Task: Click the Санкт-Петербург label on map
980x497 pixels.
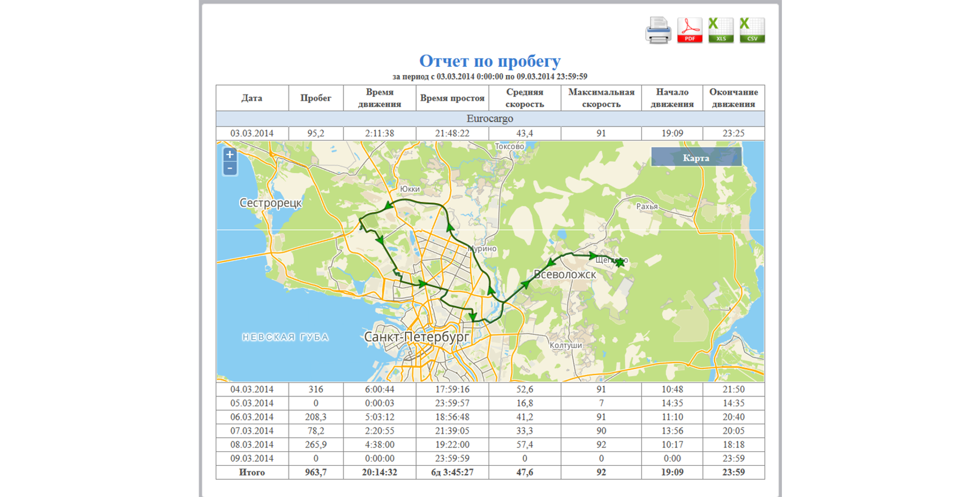Action: 416,337
